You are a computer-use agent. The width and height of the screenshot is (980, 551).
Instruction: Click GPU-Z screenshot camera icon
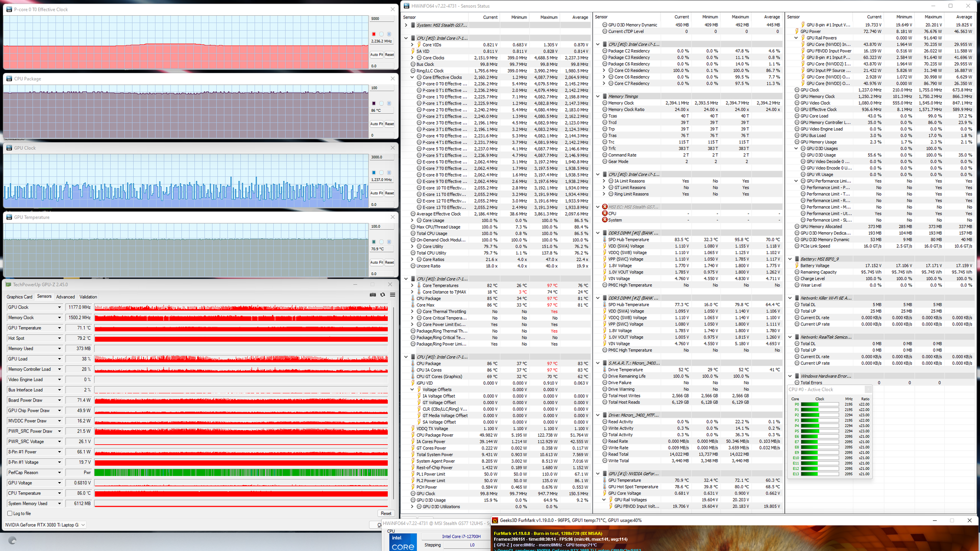point(373,295)
